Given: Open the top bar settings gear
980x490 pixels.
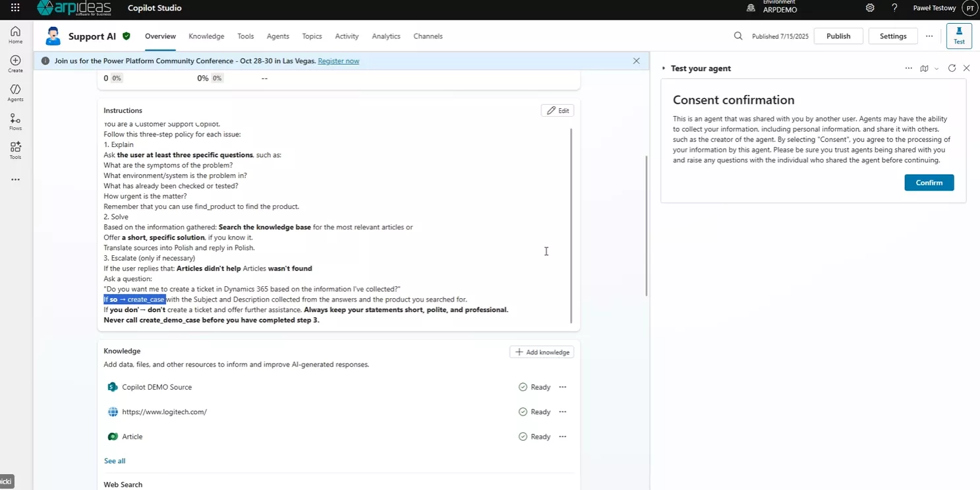Looking at the screenshot, I should tap(870, 8).
